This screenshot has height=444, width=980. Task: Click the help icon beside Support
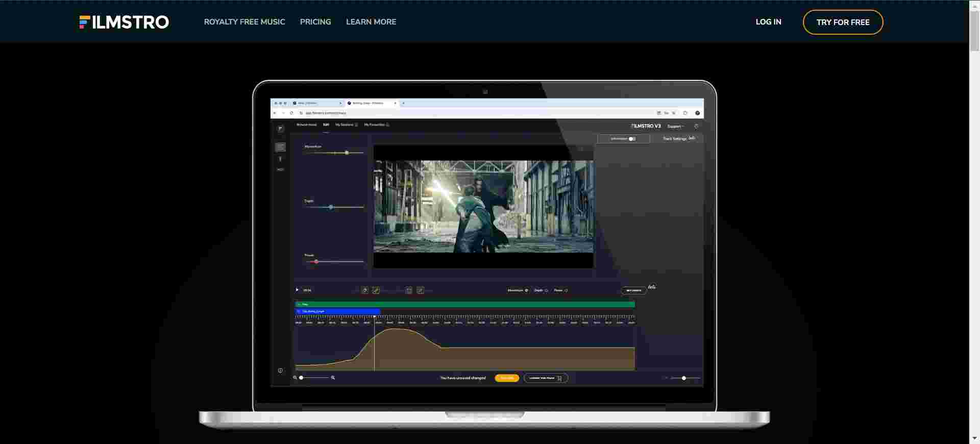(x=696, y=126)
